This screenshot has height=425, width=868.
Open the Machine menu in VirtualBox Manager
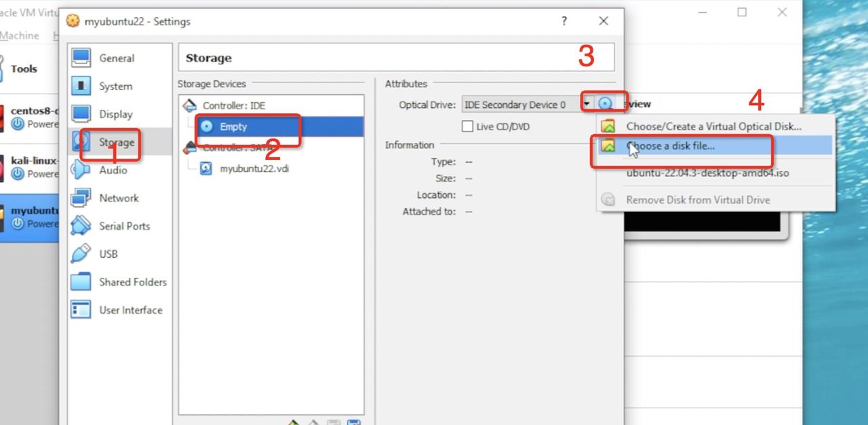tap(19, 35)
